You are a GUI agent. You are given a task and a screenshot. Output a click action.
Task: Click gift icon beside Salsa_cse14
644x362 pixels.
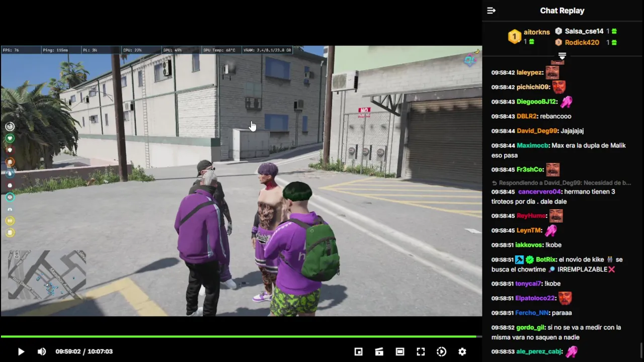pyautogui.click(x=614, y=31)
